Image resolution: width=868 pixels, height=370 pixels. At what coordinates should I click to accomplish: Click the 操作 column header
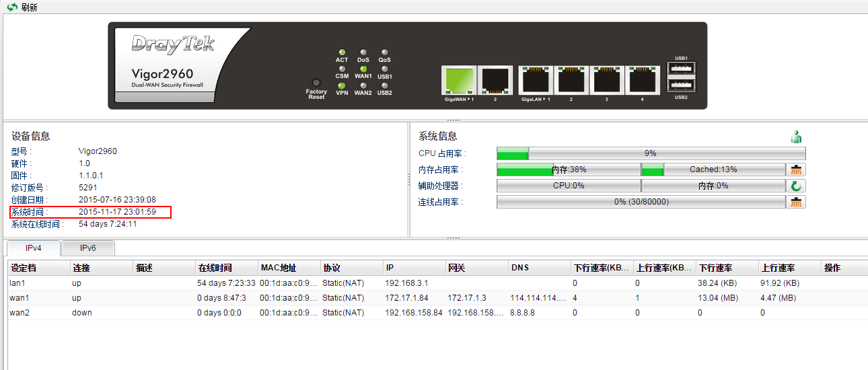click(844, 268)
